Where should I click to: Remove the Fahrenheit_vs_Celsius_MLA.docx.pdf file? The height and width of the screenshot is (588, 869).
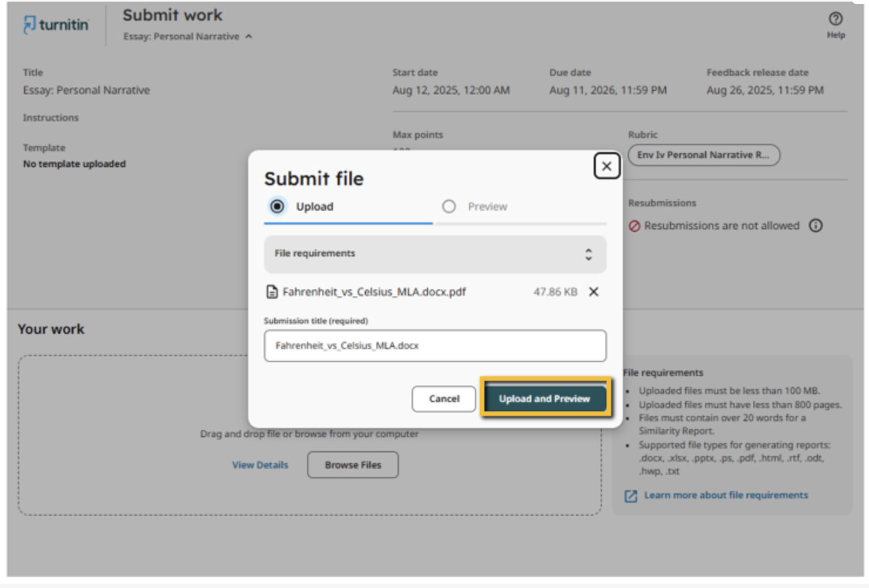[594, 292]
